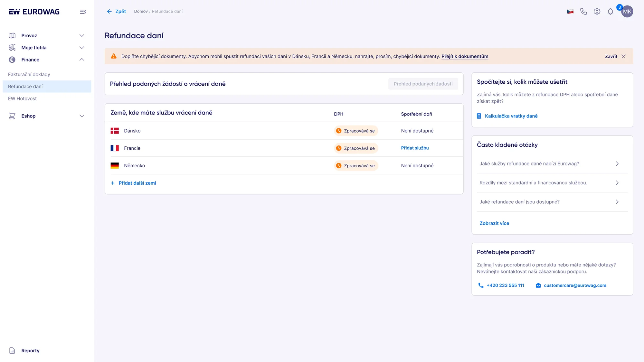Expand FAQ 'Rozdíly mezi standardní a financovanou službou'

pos(552,183)
